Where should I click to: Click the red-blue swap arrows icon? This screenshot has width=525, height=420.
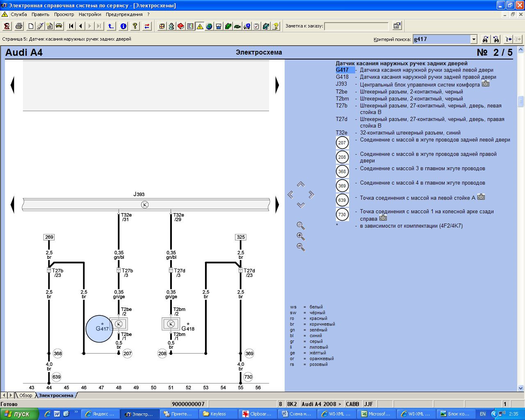pos(147,26)
